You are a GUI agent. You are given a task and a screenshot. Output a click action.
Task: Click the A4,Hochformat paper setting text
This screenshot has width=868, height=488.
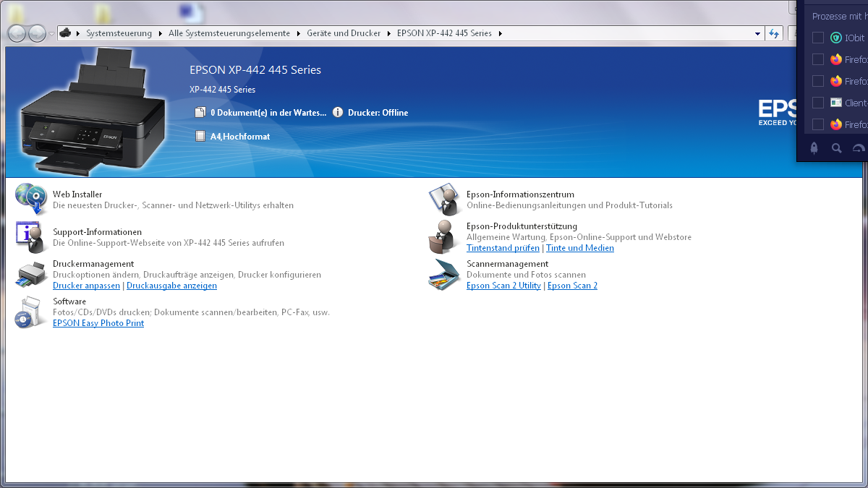point(240,137)
